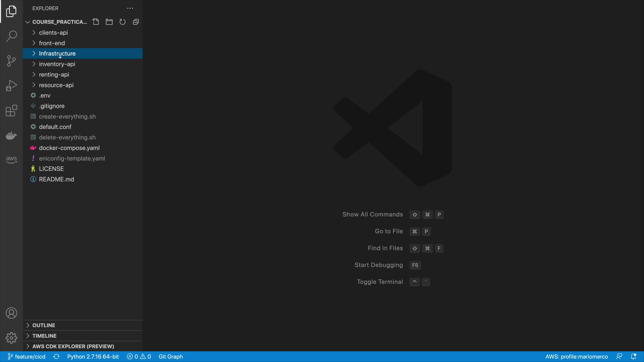Image resolution: width=644 pixels, height=362 pixels.
Task: Click the New File icon in Explorer
Action: 96,22
